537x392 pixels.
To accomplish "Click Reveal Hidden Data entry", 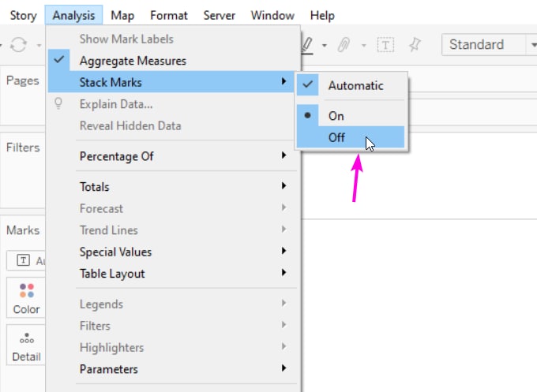I will click(x=173, y=125).
